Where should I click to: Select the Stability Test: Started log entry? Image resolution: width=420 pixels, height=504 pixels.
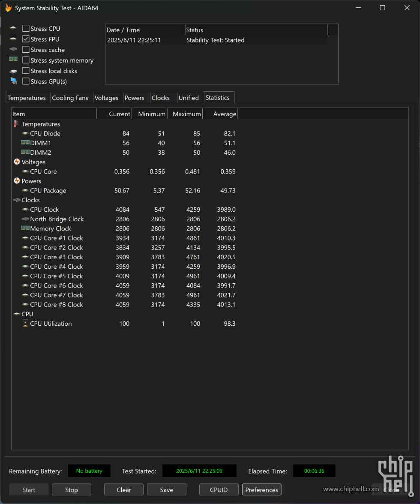[x=216, y=40]
